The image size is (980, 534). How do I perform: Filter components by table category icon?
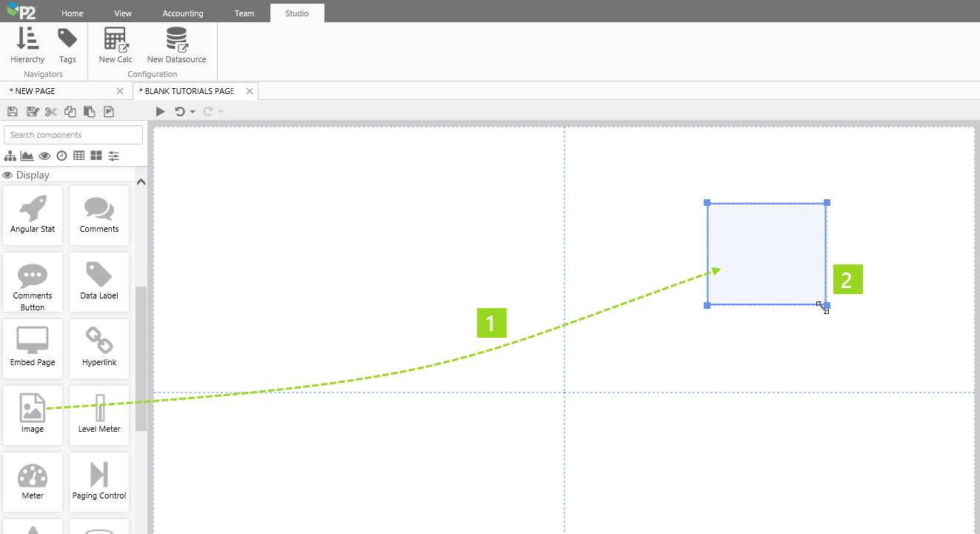pos(79,156)
